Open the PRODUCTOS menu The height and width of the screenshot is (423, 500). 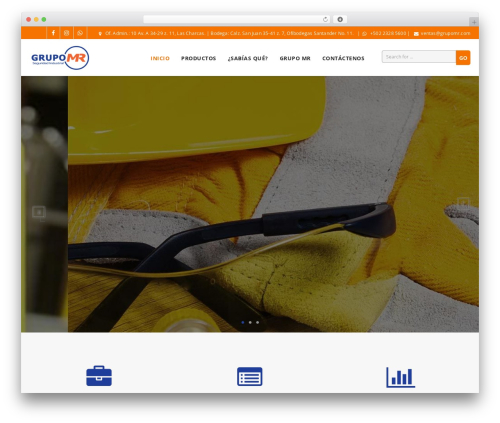point(199,58)
